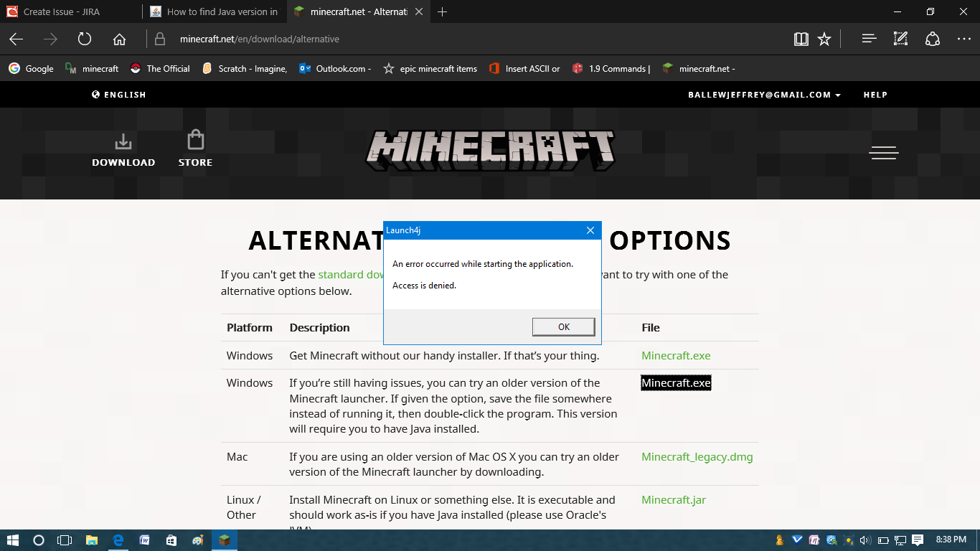Click OK in the Launch4j error dialog
Viewport: 980px width, 551px height.
564,327
